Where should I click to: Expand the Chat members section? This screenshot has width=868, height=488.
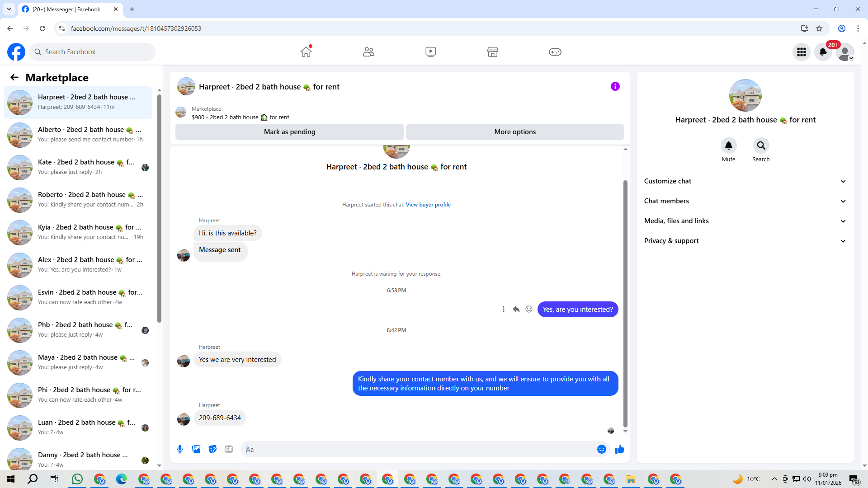click(745, 201)
